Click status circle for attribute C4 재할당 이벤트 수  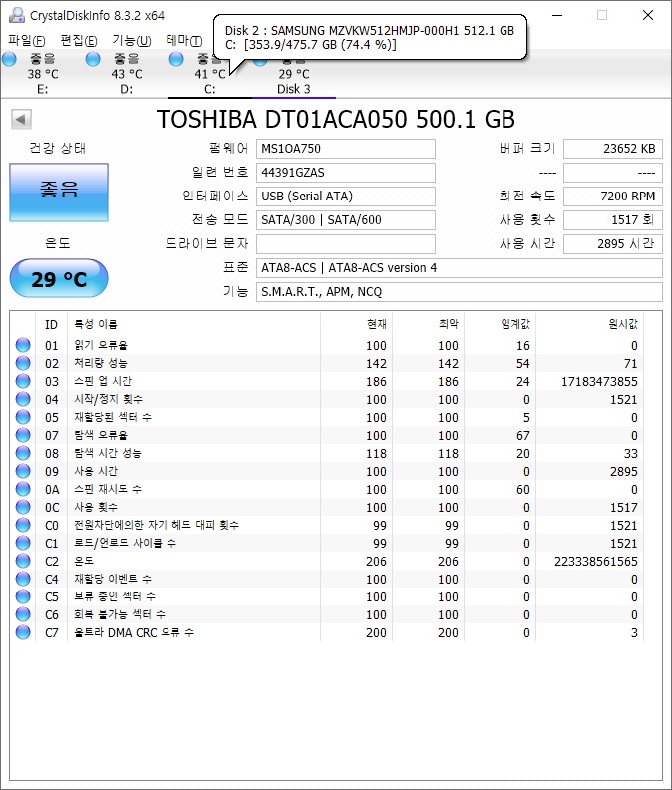(23, 579)
